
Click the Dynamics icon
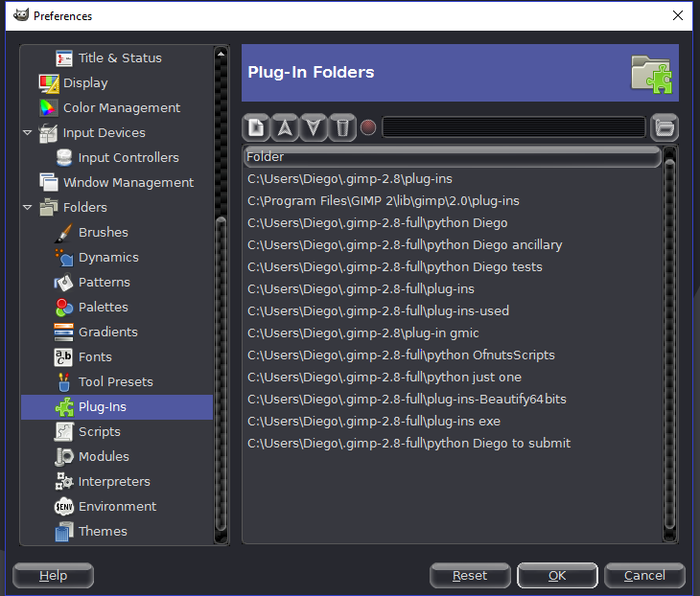point(64,258)
